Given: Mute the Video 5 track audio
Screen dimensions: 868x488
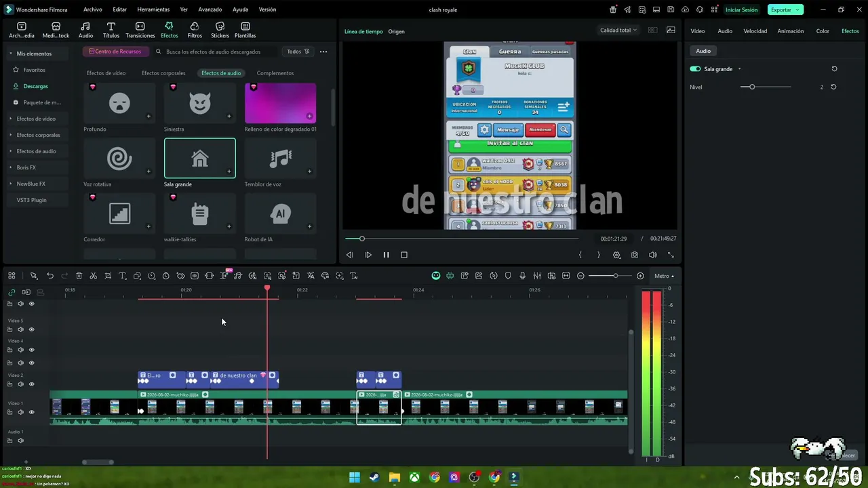Looking at the screenshot, I should [20, 329].
